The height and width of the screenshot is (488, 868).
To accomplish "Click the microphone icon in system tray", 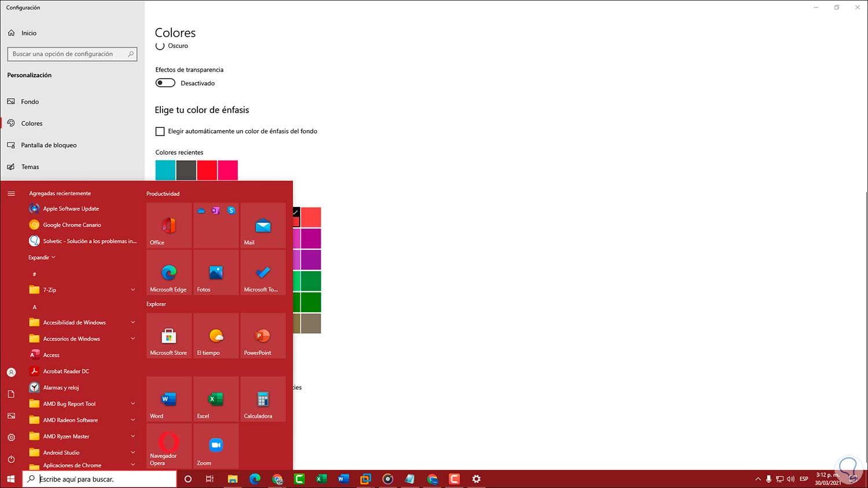I will click(x=769, y=479).
